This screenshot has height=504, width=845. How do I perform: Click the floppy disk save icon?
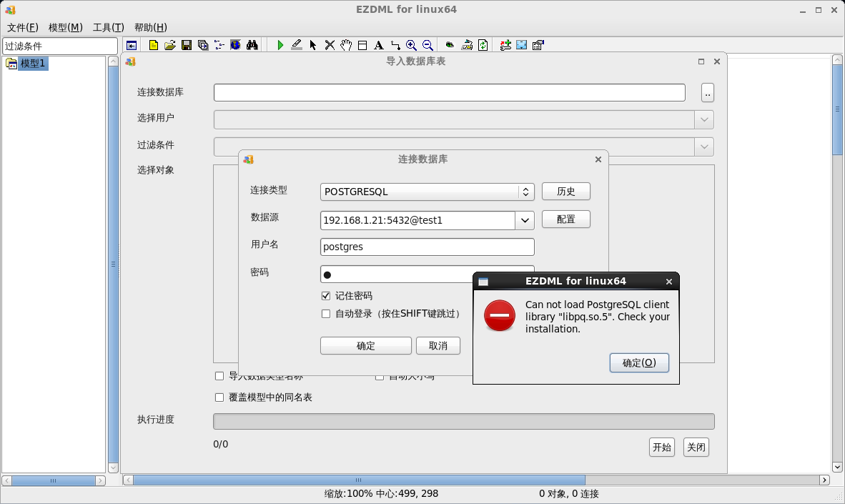coord(187,45)
